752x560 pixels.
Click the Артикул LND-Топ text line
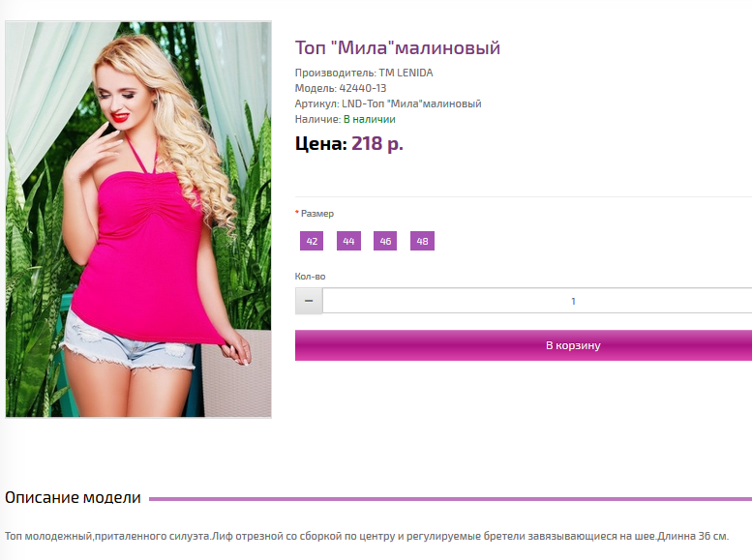pyautogui.click(x=388, y=104)
